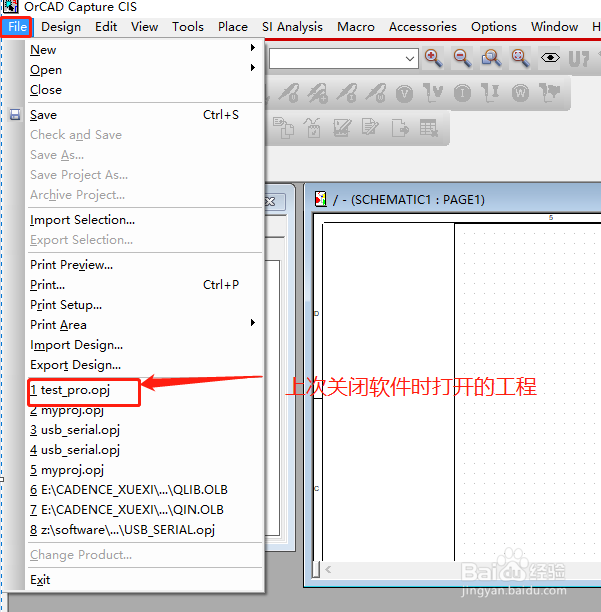
Task: Select the Zoom to Area magnifier icon
Action: tap(491, 59)
